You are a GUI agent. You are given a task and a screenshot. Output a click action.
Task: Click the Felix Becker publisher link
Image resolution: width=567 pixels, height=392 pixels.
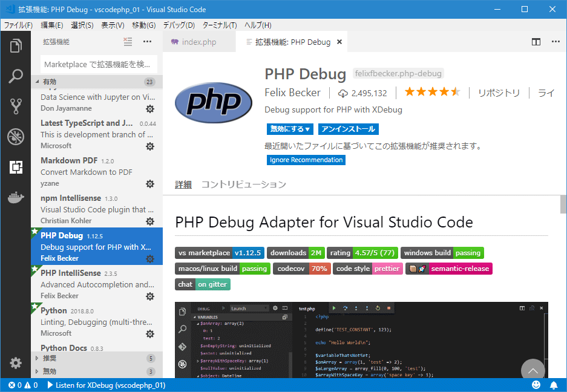292,93
